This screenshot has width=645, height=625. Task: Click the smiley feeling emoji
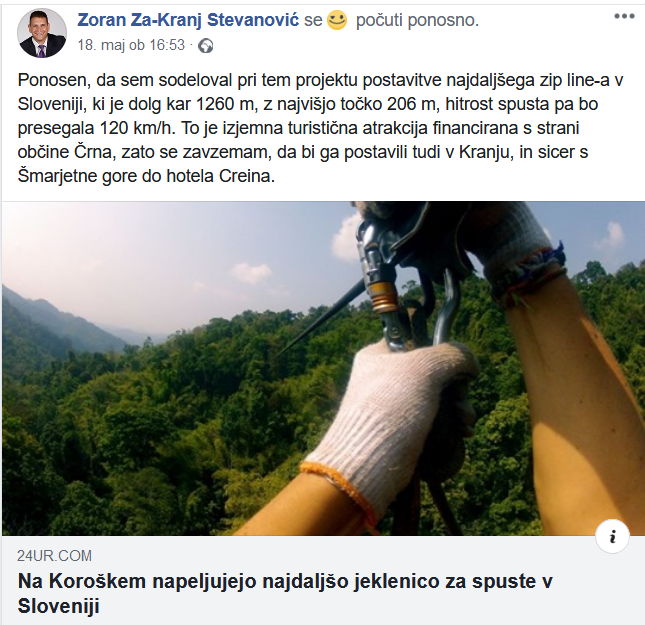[336, 20]
